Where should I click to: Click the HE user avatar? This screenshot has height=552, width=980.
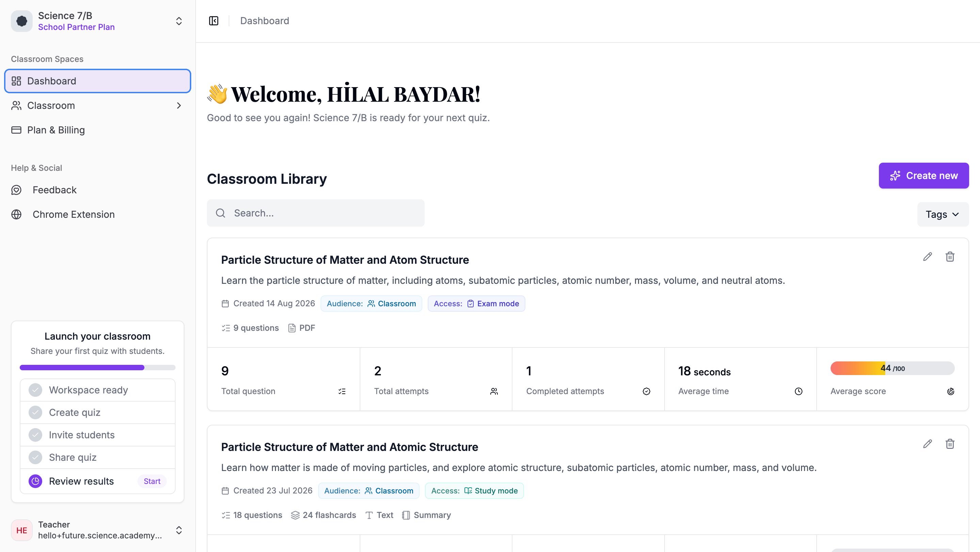tap(22, 530)
